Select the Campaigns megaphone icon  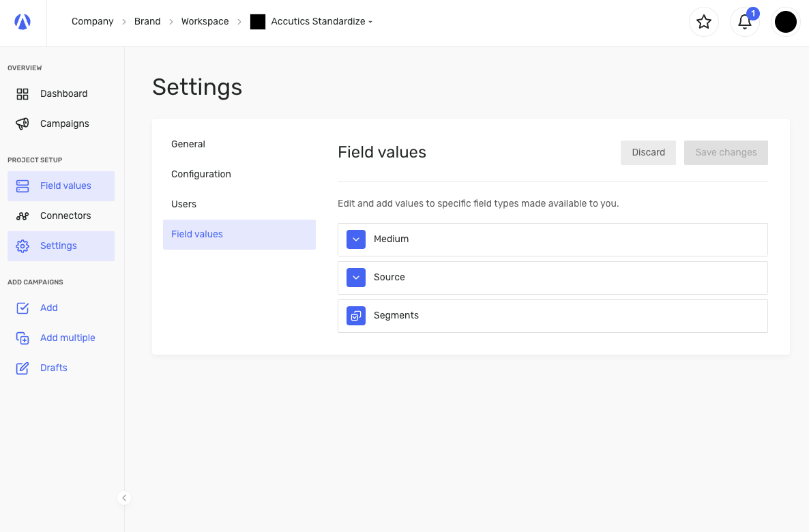[22, 123]
